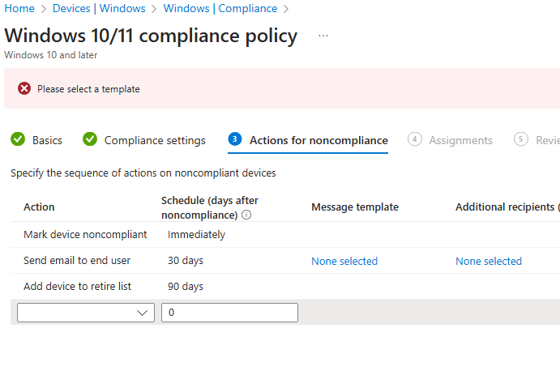Viewport: 560px width, 392px height.
Task: Click the breadcrumb chevron after Windows | Compliance
Action: click(x=286, y=9)
